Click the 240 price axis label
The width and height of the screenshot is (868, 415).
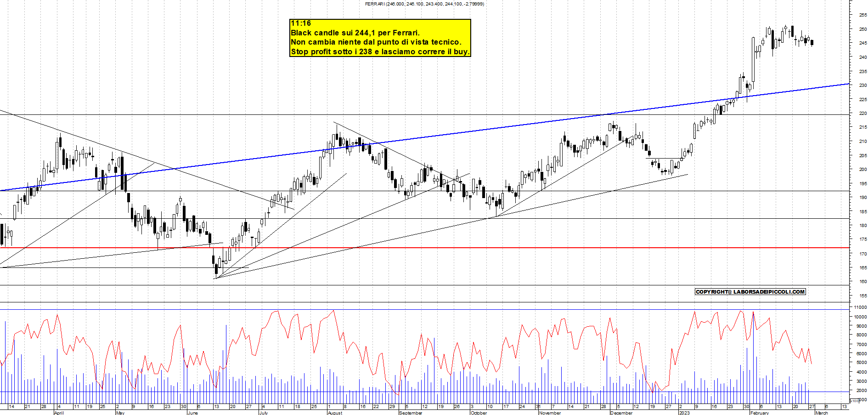[x=863, y=57]
